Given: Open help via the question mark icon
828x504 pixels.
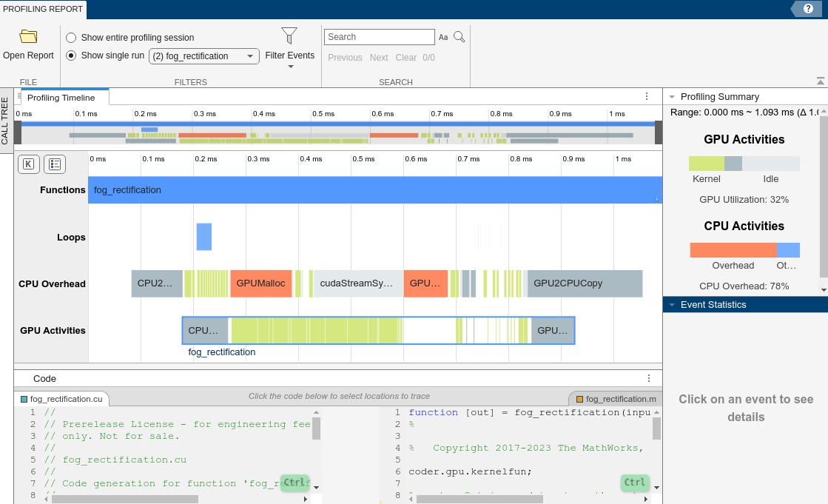Looking at the screenshot, I should click(x=808, y=8).
